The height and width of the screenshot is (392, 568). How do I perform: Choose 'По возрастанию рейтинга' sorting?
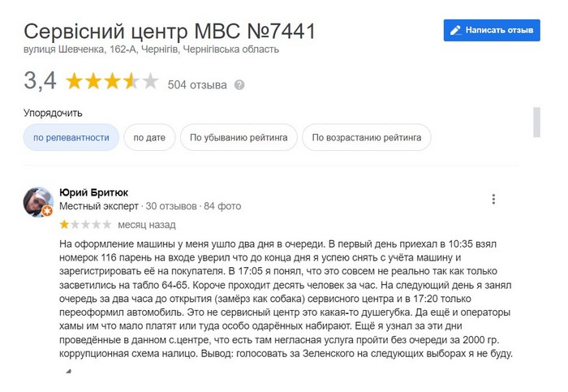(x=366, y=138)
